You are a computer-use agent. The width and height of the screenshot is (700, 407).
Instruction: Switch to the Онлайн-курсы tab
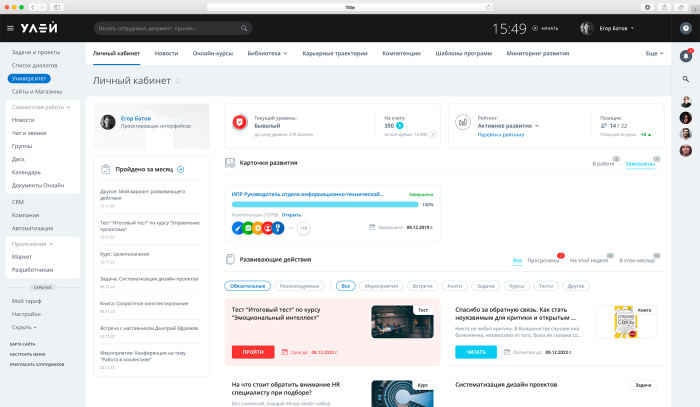pyautogui.click(x=213, y=52)
